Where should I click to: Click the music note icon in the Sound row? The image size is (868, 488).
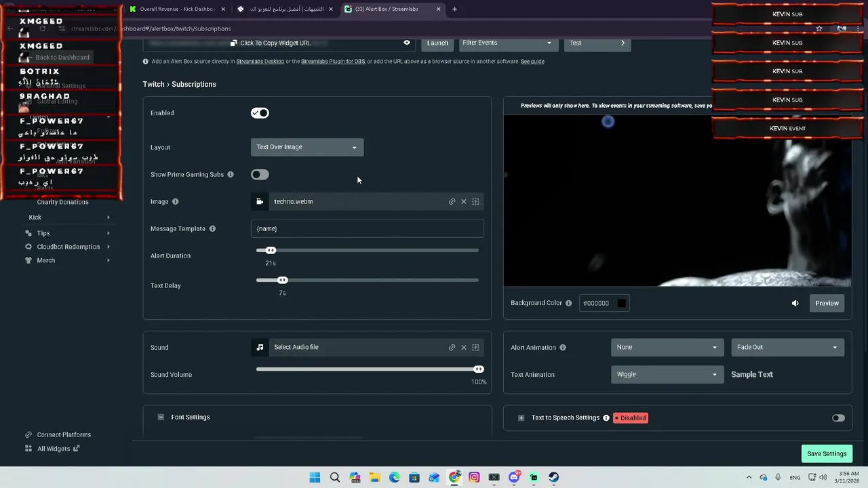point(260,347)
